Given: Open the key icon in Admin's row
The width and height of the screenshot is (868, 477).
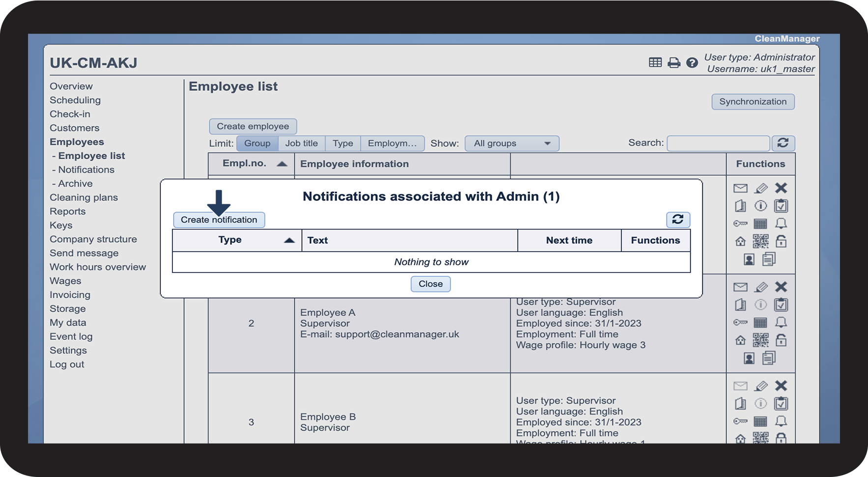Looking at the screenshot, I should [x=740, y=224].
